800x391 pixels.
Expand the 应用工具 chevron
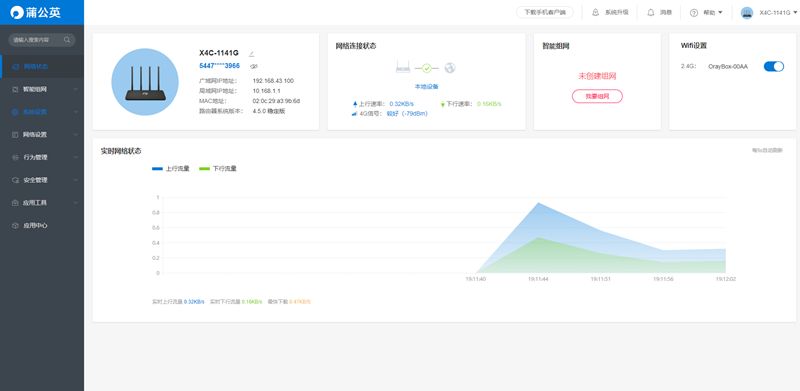tap(76, 203)
